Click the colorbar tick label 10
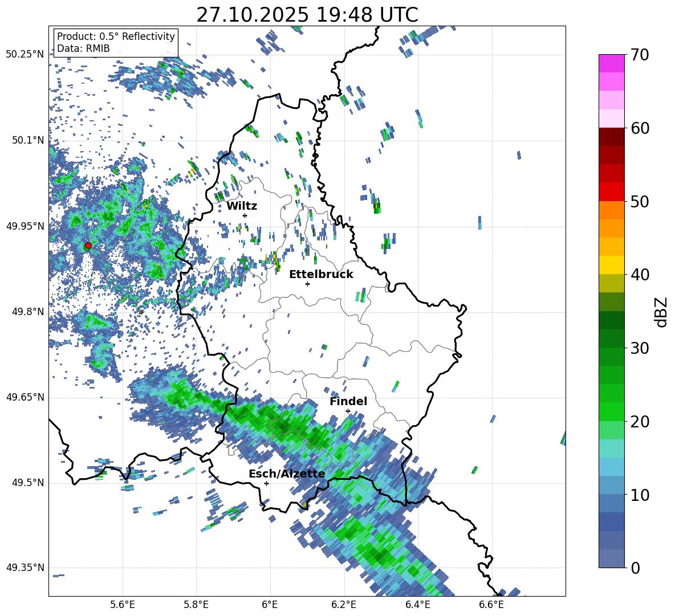This screenshot has width=675, height=616. [x=640, y=495]
